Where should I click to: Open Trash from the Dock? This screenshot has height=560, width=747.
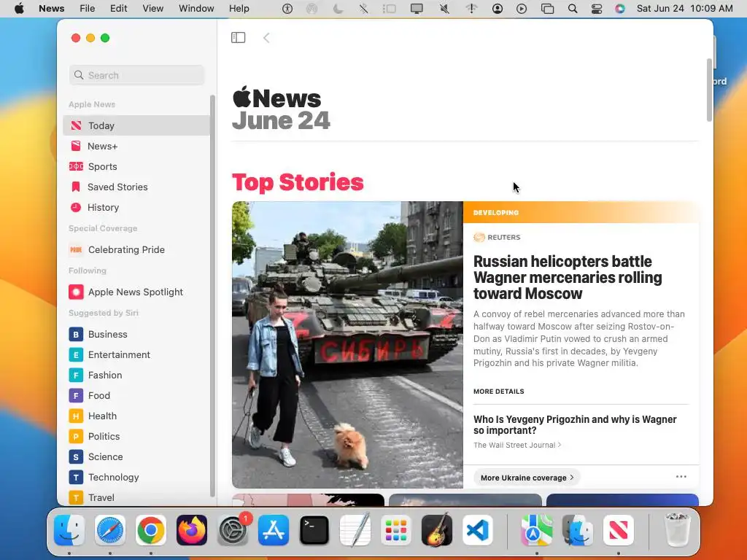point(677,530)
